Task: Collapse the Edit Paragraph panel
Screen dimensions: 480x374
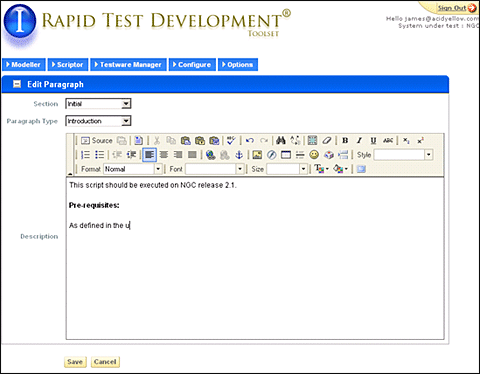Action: [17, 84]
